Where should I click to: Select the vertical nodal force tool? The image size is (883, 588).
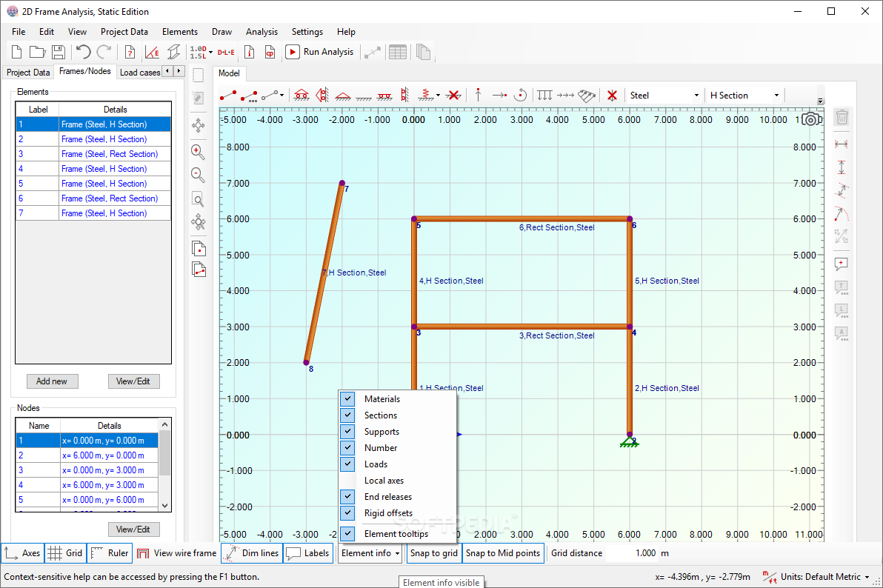coord(478,95)
